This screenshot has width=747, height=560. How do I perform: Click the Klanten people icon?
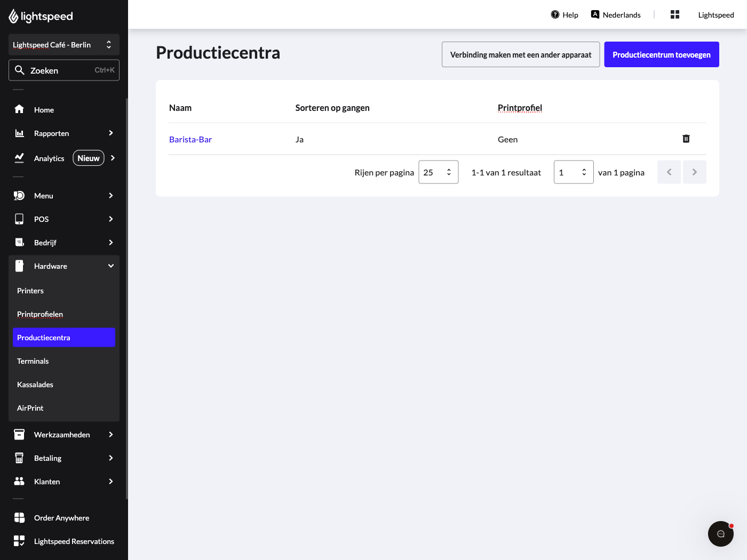(x=19, y=482)
